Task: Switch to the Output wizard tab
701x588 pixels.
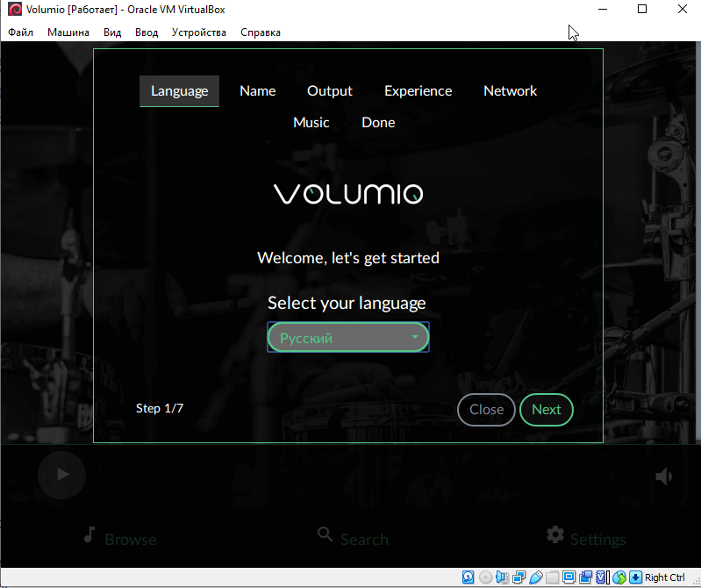Action: tap(330, 91)
